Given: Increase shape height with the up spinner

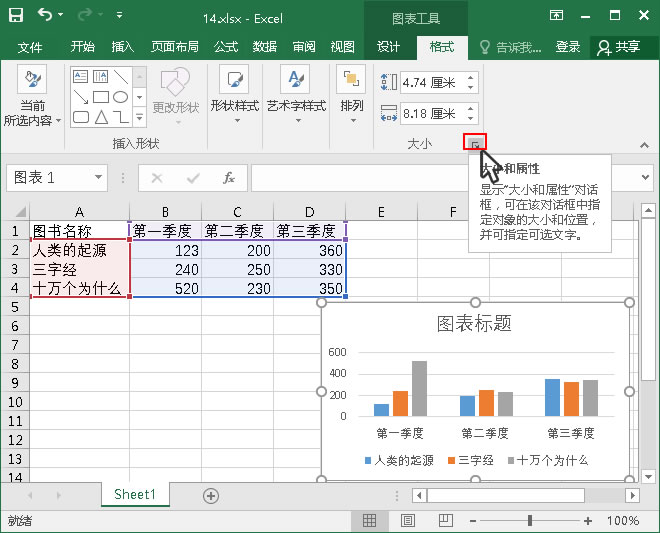Looking at the screenshot, I should pos(471,77).
